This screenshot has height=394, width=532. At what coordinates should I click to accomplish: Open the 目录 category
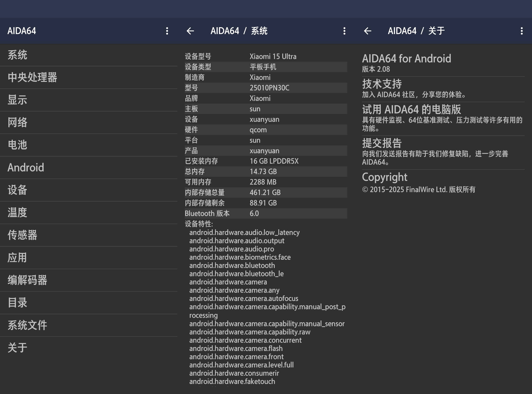88,303
